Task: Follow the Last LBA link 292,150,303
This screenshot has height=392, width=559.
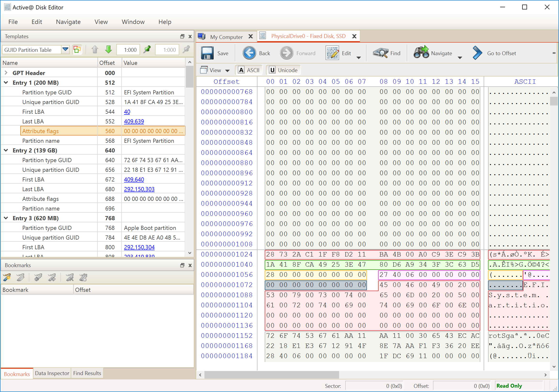Action: (139, 189)
